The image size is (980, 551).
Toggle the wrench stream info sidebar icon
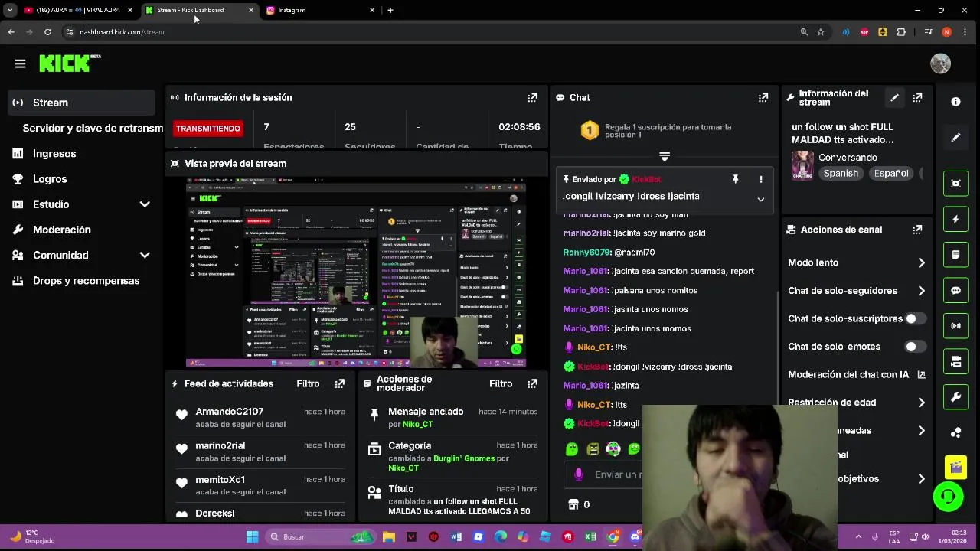955,397
